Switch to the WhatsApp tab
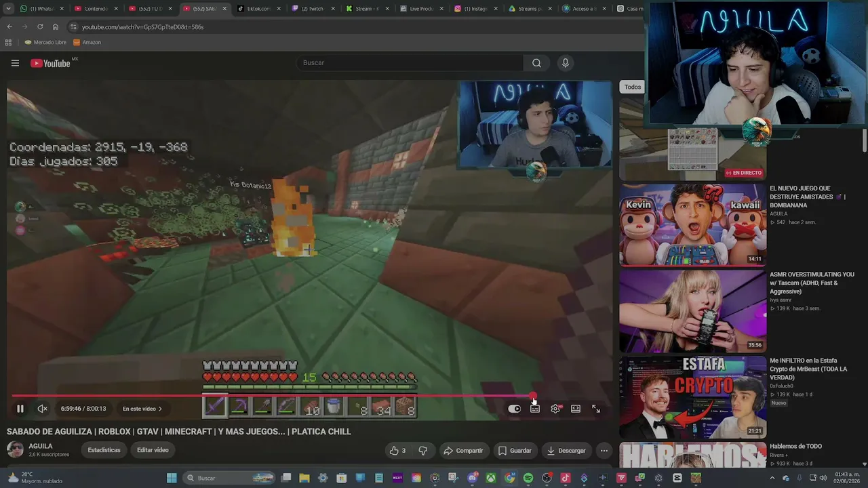 tap(42, 9)
